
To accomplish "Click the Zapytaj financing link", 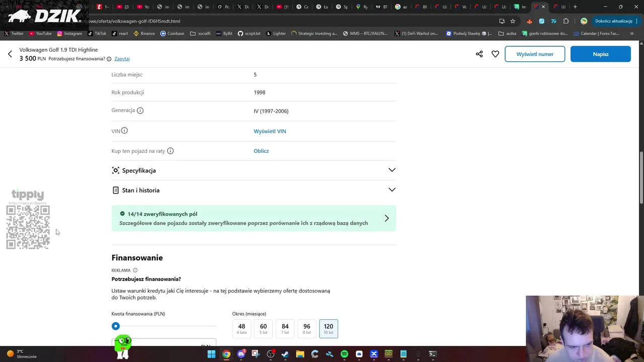I will [x=122, y=59].
